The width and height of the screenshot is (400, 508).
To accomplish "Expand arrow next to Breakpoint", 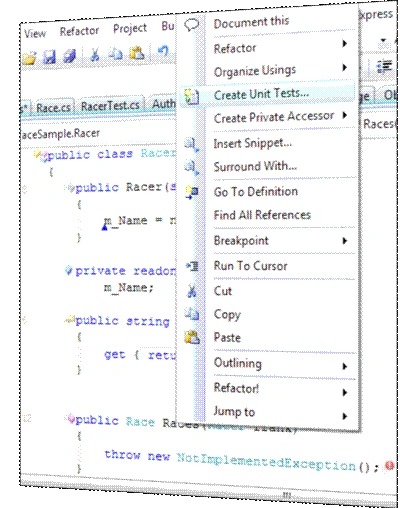I will (345, 241).
